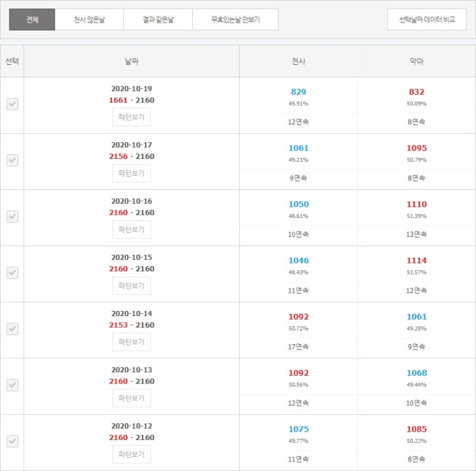The image size is (476, 471).
Task: Click the 2153 - 2160 count text
Action: click(131, 325)
